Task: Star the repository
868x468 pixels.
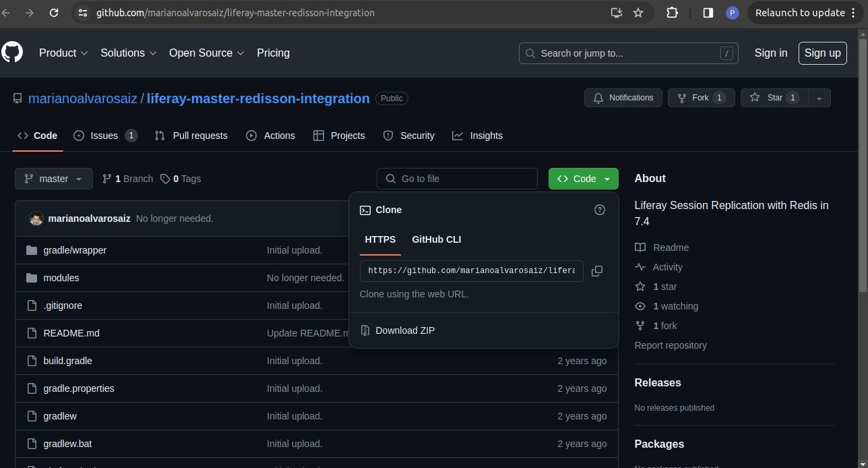Action: click(x=774, y=98)
